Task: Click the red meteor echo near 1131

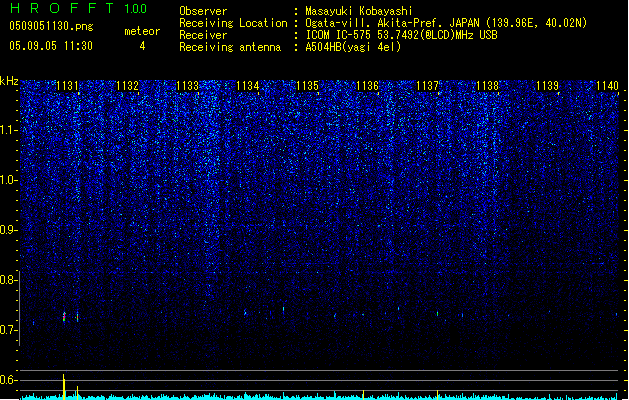Action: pos(64,317)
